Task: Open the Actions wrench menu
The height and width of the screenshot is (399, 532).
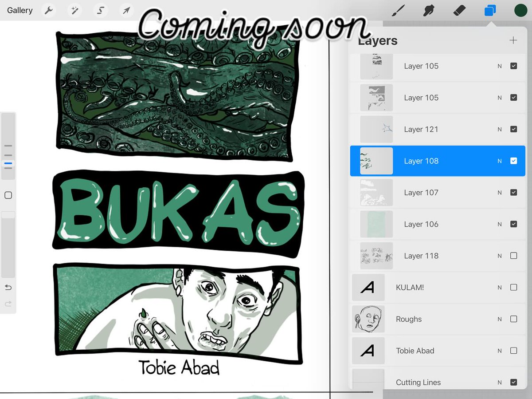Action: click(x=48, y=10)
